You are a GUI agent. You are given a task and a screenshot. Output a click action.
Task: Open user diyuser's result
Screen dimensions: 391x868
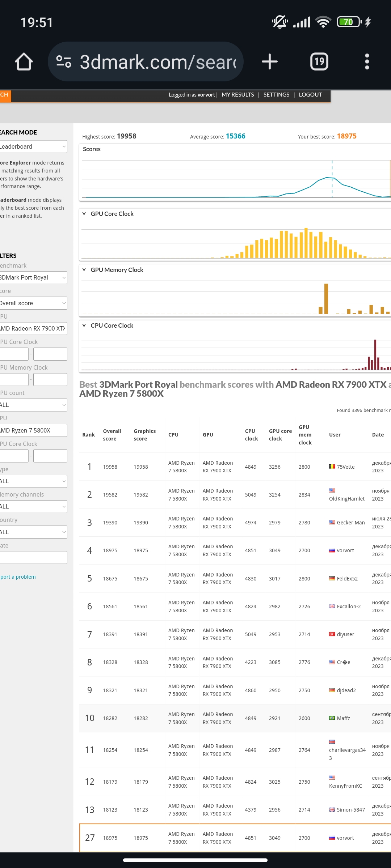pos(345,634)
